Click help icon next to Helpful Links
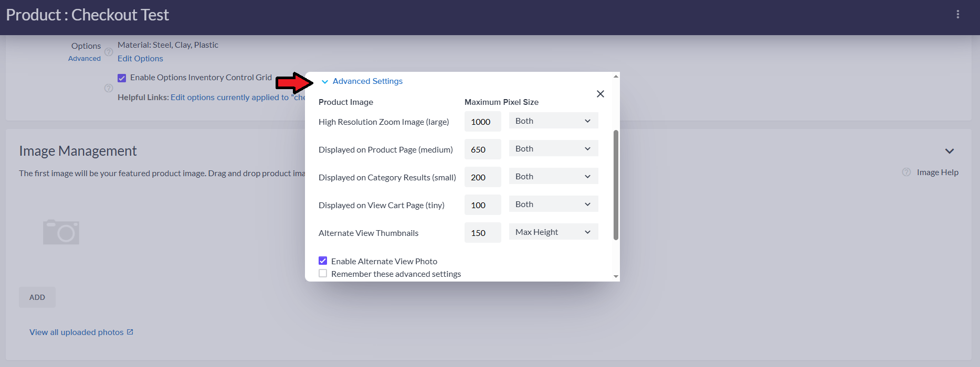Screen dimensions: 980x367 tap(109, 88)
